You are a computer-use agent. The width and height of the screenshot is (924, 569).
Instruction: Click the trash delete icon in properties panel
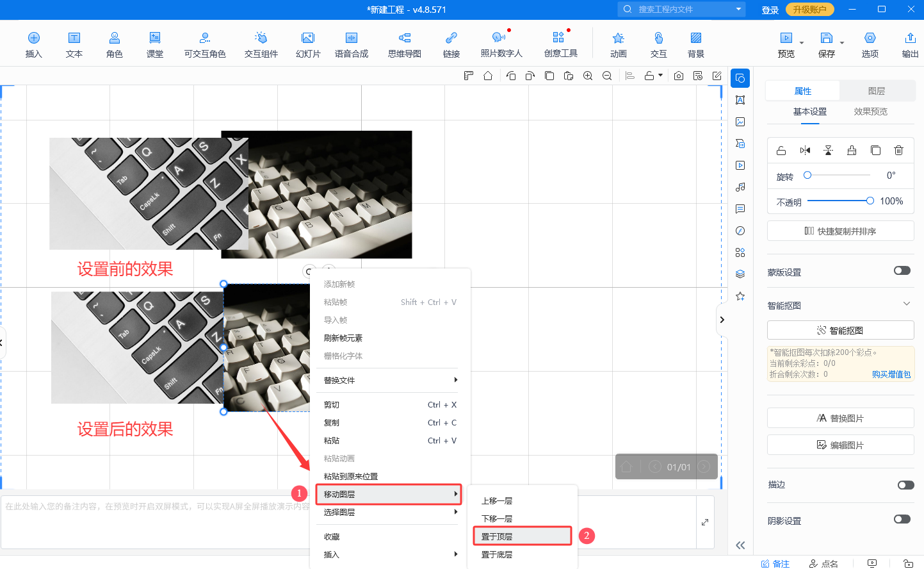click(x=898, y=151)
